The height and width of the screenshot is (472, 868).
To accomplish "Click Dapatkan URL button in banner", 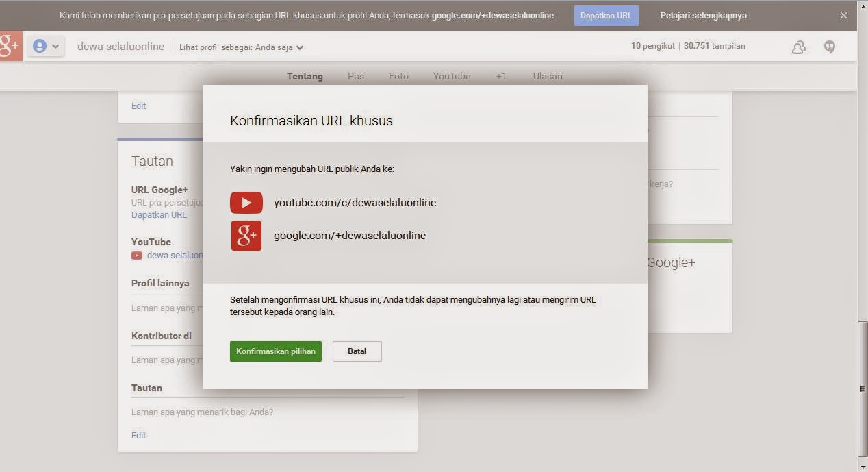I will [x=607, y=15].
